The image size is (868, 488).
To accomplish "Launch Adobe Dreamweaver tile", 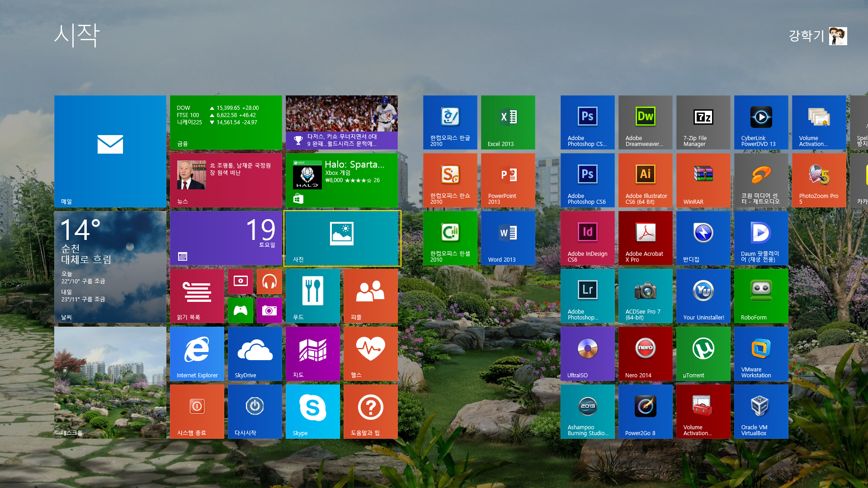I will tap(646, 122).
